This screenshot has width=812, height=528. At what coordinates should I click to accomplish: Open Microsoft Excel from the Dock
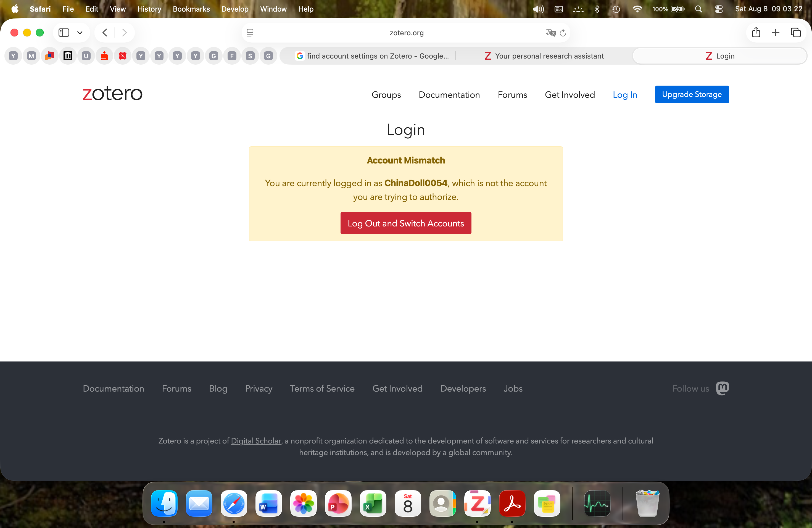(x=373, y=503)
